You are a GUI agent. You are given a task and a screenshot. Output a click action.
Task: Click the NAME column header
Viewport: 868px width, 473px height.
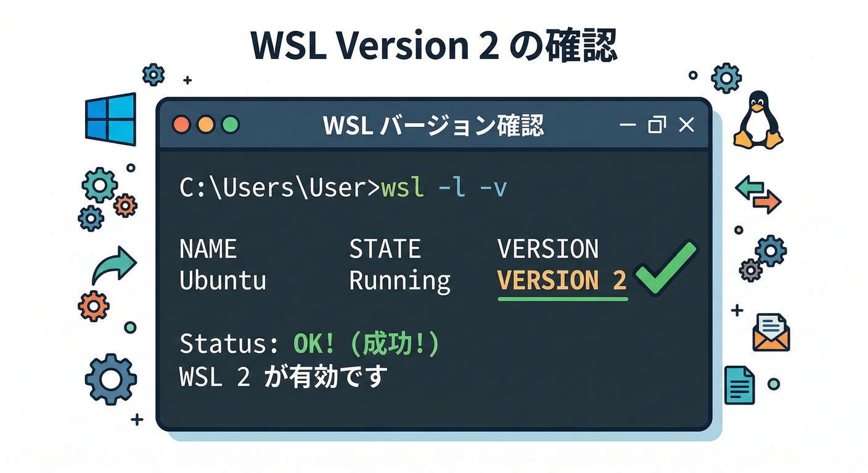tap(208, 248)
